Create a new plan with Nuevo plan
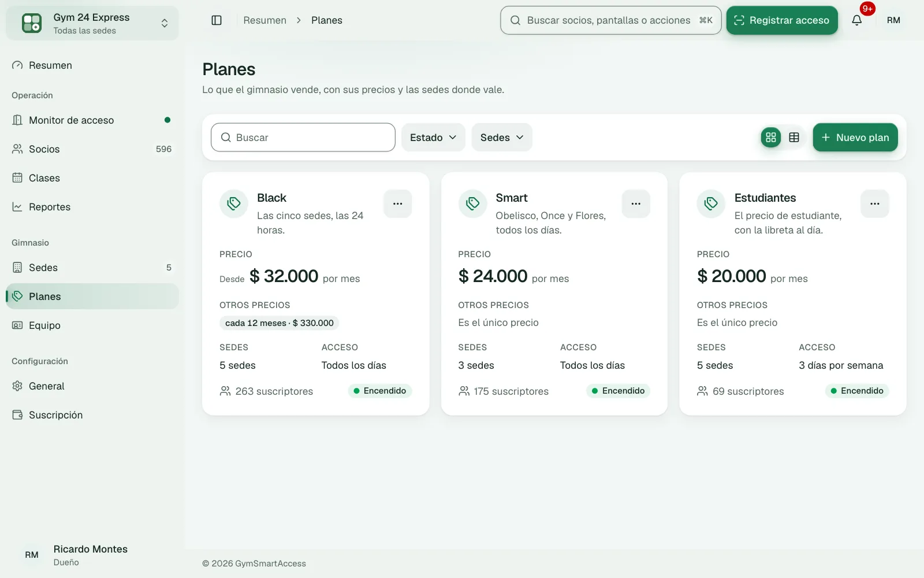The height and width of the screenshot is (578, 924). (x=855, y=138)
